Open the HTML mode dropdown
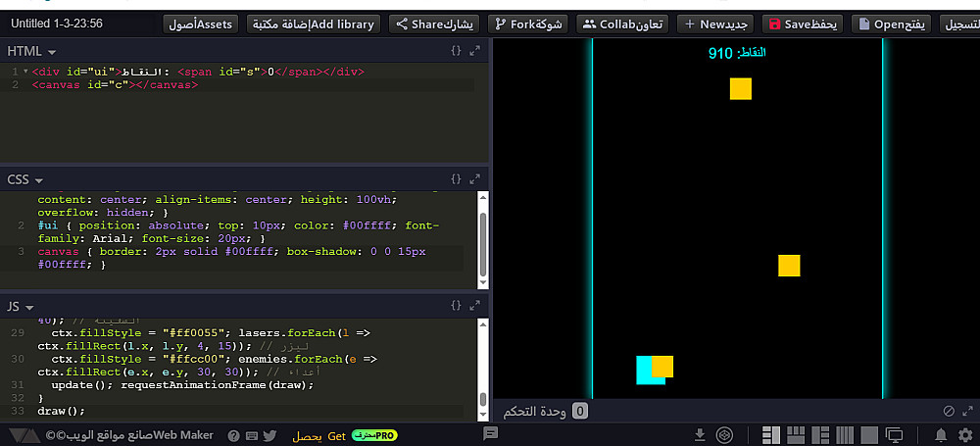This screenshot has height=446, width=980. (31, 51)
